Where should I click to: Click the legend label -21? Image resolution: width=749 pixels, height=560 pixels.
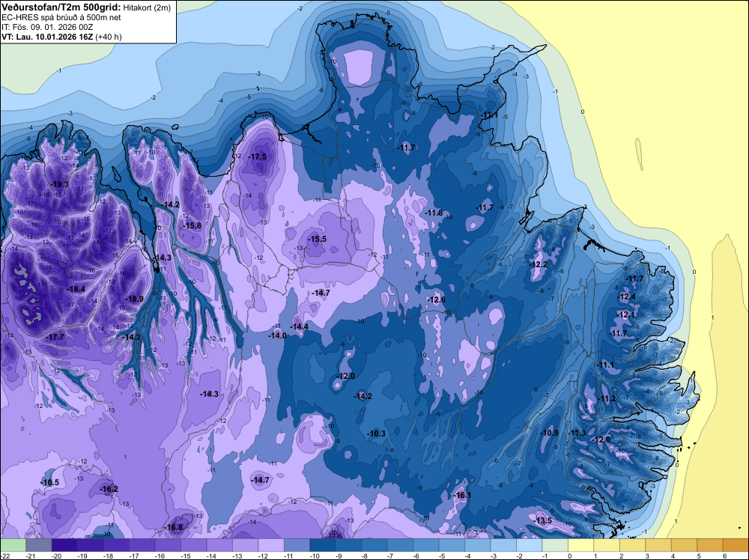(x=31, y=556)
